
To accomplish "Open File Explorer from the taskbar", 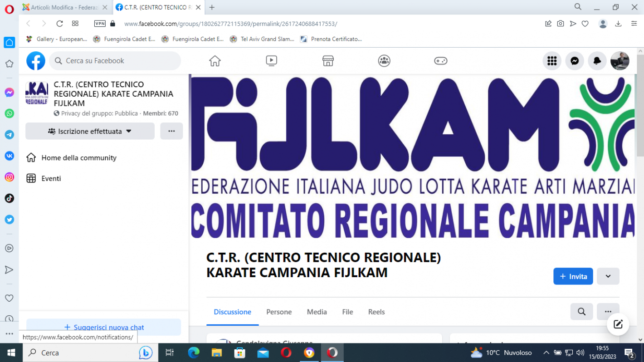I will [x=216, y=352].
